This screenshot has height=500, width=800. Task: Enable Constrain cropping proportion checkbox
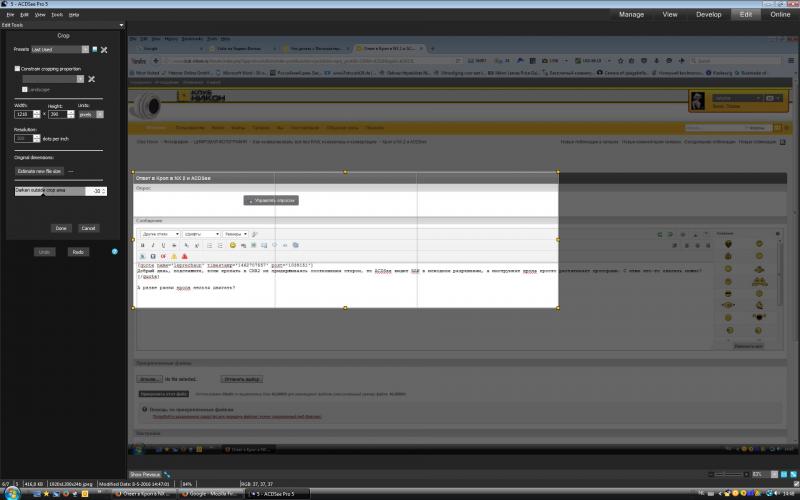coord(17,68)
